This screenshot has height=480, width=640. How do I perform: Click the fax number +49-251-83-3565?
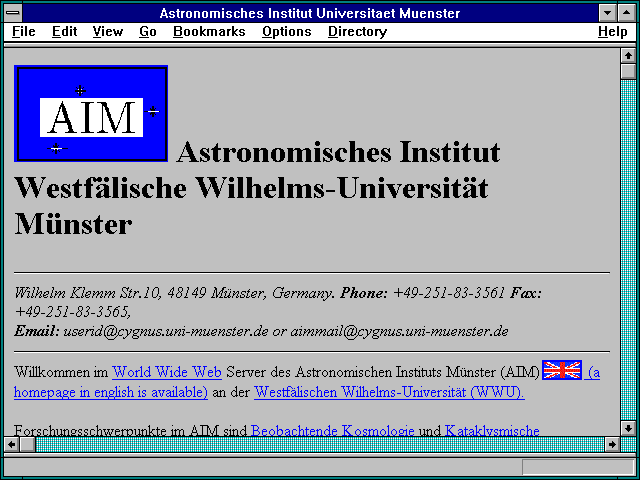tap(72, 312)
